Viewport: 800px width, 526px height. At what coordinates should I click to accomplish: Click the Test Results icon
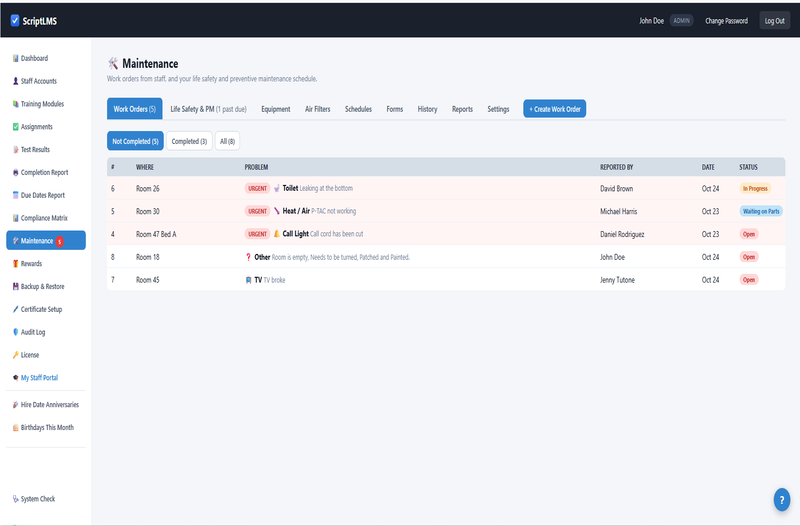point(15,149)
